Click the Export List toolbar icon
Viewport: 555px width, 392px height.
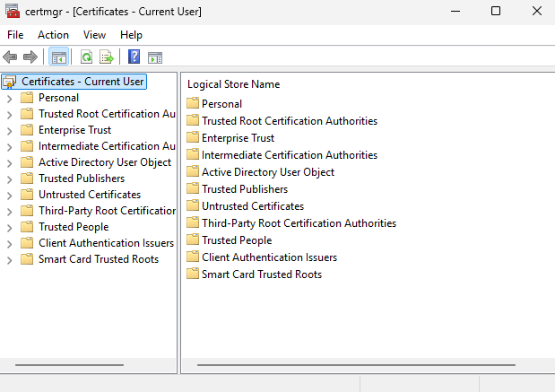coord(107,57)
